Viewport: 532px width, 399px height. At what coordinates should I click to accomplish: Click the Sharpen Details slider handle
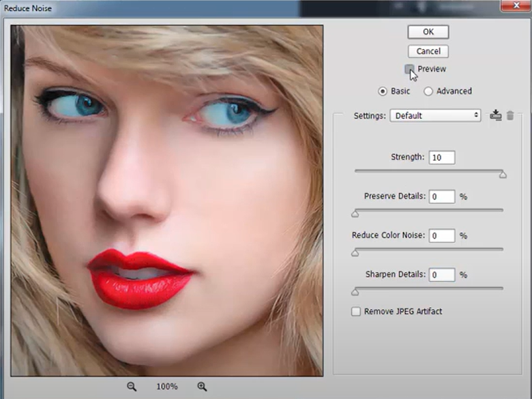[x=355, y=292]
